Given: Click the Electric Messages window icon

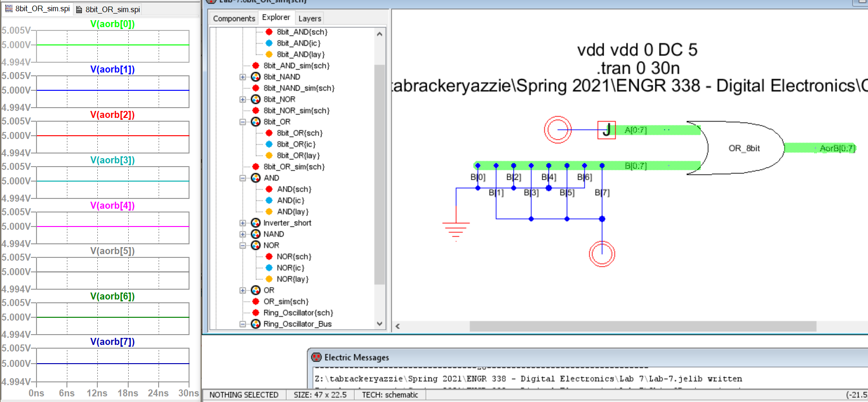Looking at the screenshot, I should click(x=317, y=358).
